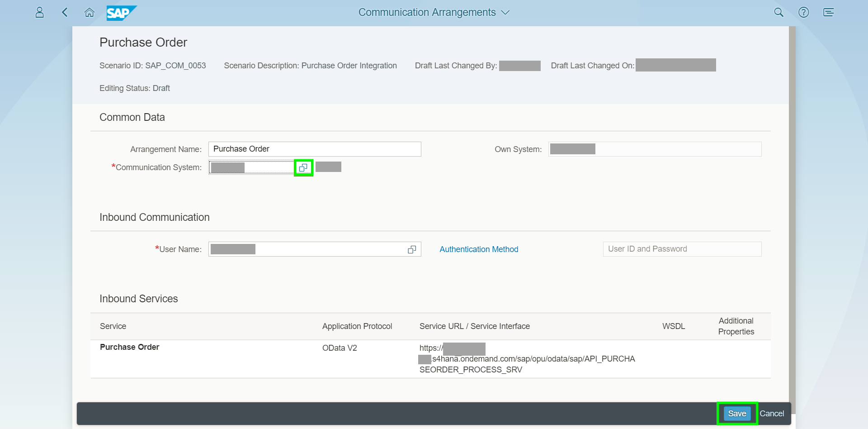Click the Save button
868x429 pixels.
pos(737,414)
